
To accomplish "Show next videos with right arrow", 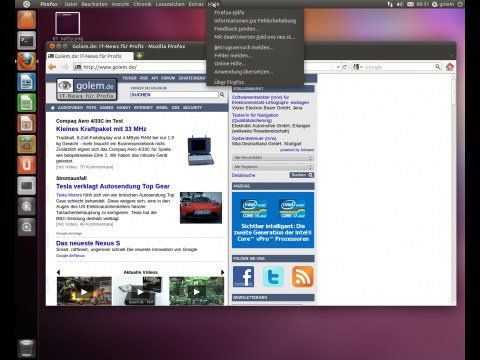I will [x=222, y=272].
